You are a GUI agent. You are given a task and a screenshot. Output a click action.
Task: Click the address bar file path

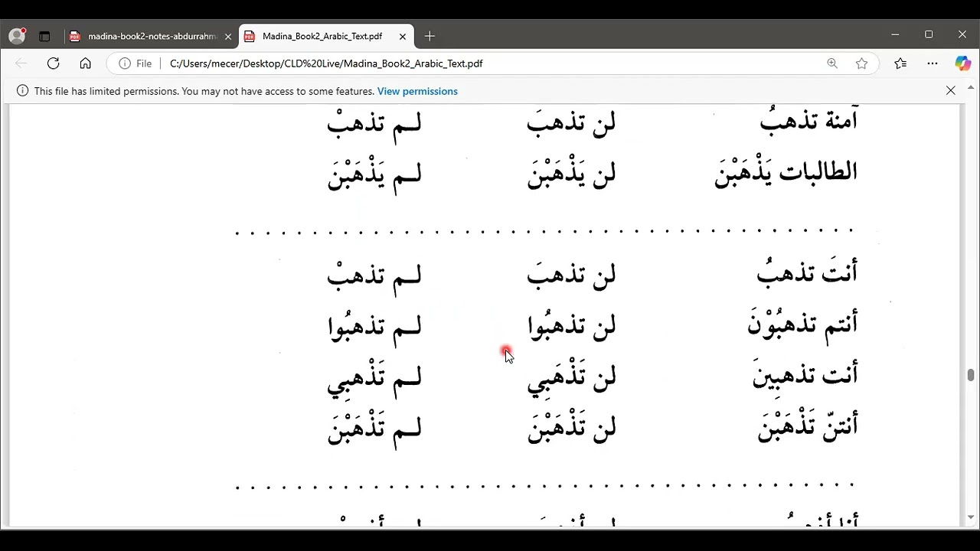tap(326, 64)
